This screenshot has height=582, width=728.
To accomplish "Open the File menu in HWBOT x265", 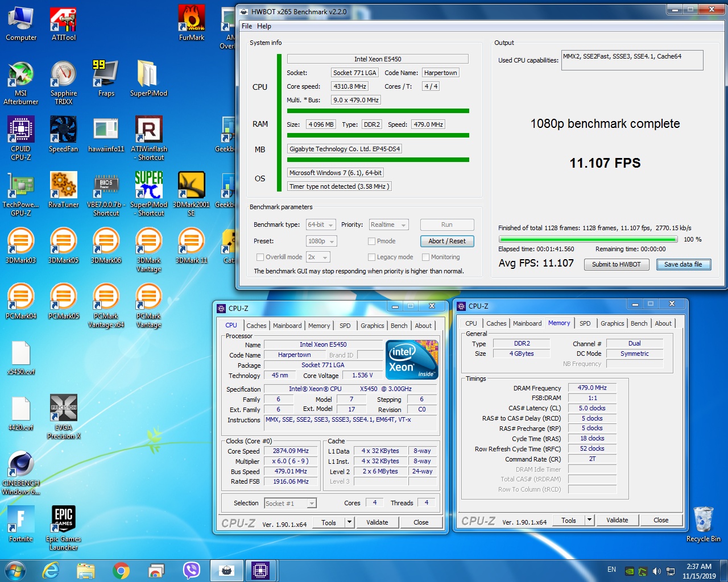I will 247,26.
